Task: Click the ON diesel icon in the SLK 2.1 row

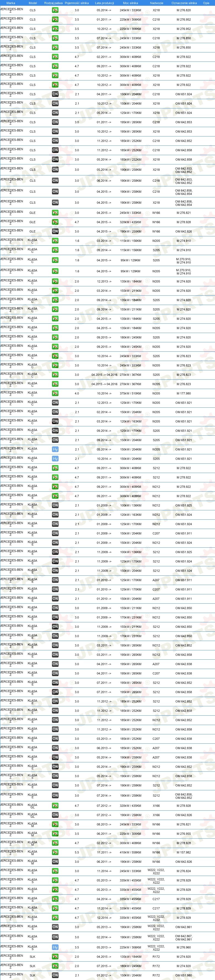Action: [55, 975]
